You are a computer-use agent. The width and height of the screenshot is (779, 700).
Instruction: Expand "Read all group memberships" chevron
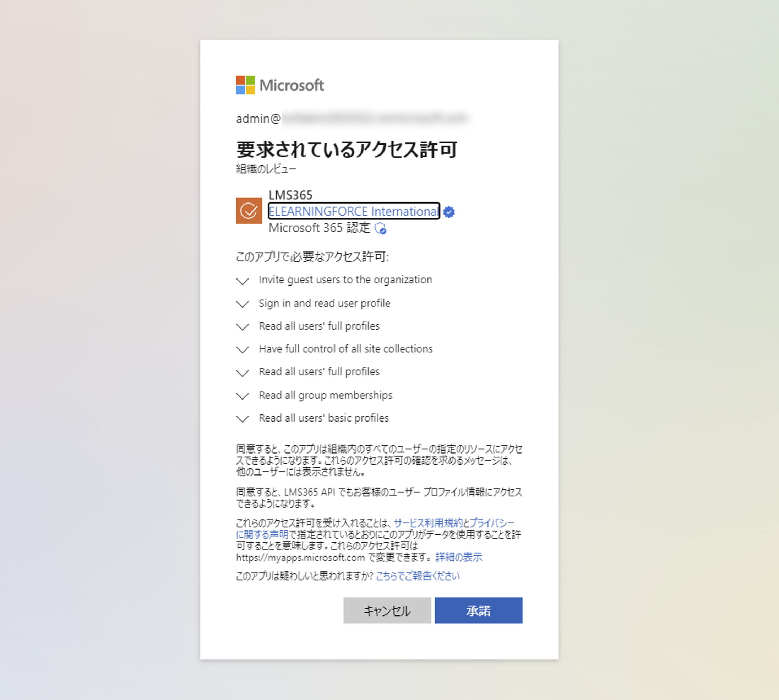[242, 396]
